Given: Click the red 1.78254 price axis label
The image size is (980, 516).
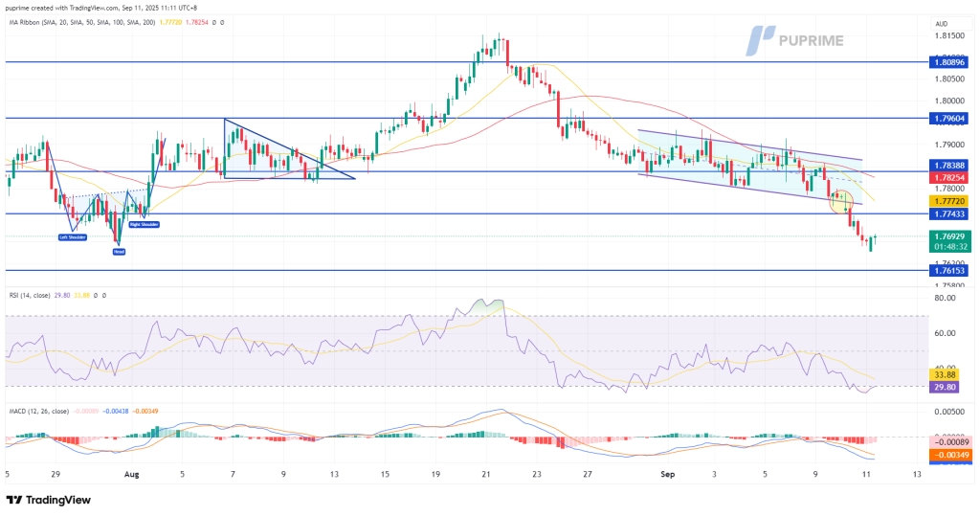Looking at the screenshot, I should tap(949, 178).
